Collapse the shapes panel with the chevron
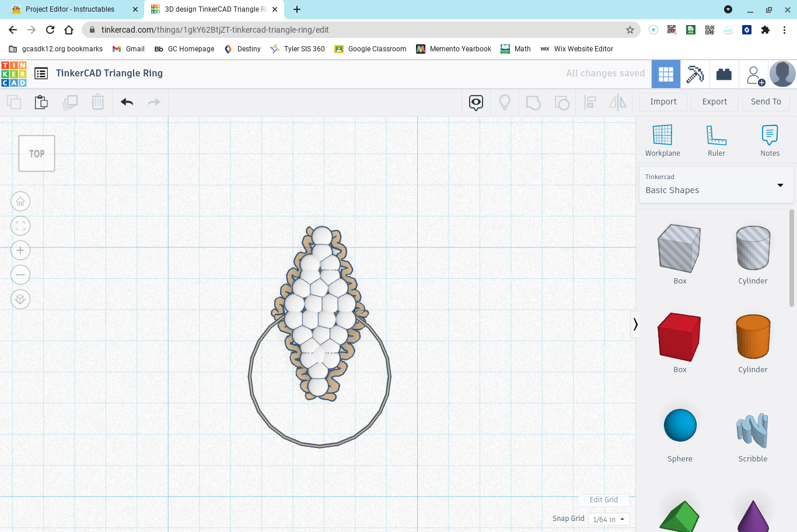The width and height of the screenshot is (797, 532). 635,324
